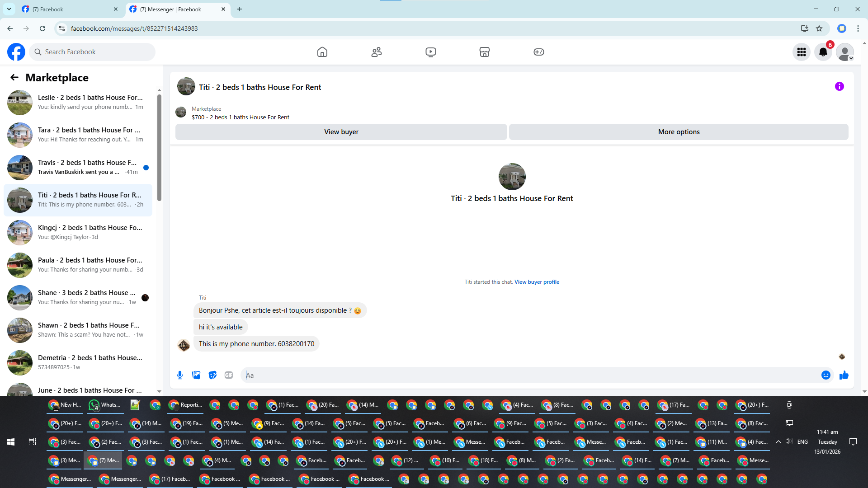
Task: Open Facebook notifications bell
Action: 823,52
